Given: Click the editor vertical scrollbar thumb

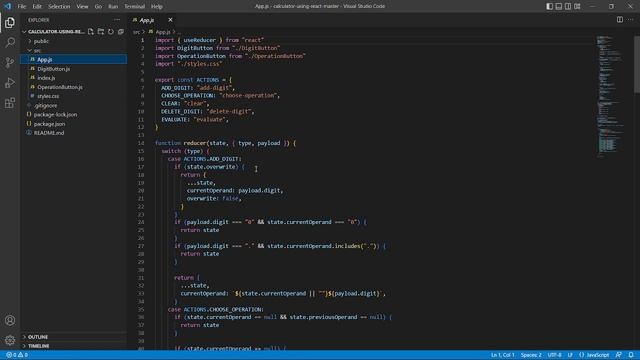Looking at the screenshot, I should (637, 64).
